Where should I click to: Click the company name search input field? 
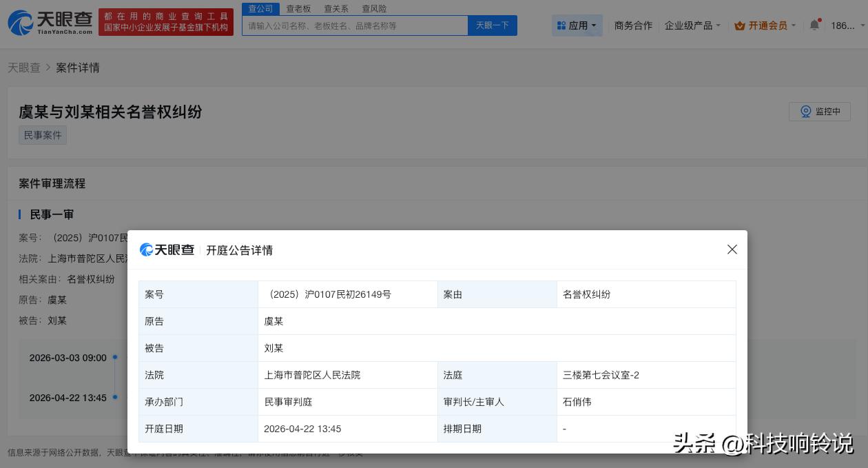point(355,25)
